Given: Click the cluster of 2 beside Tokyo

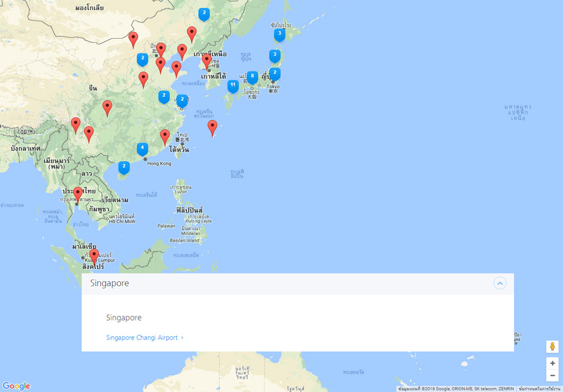Looking at the screenshot, I should 275,74.
